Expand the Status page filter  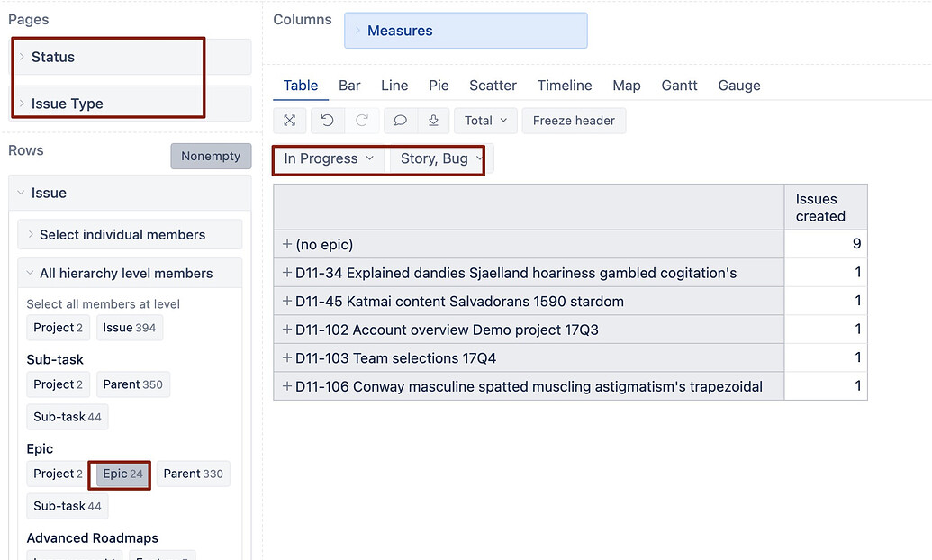pos(21,56)
